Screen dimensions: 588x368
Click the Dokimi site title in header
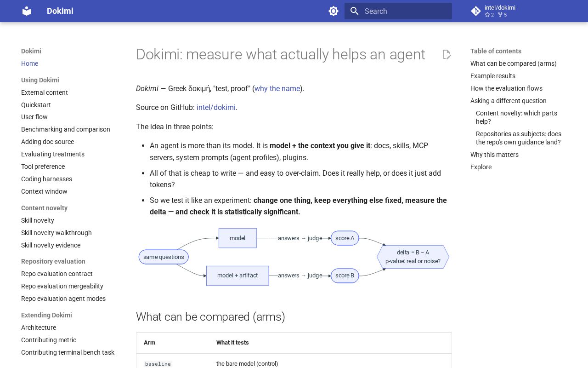[60, 11]
